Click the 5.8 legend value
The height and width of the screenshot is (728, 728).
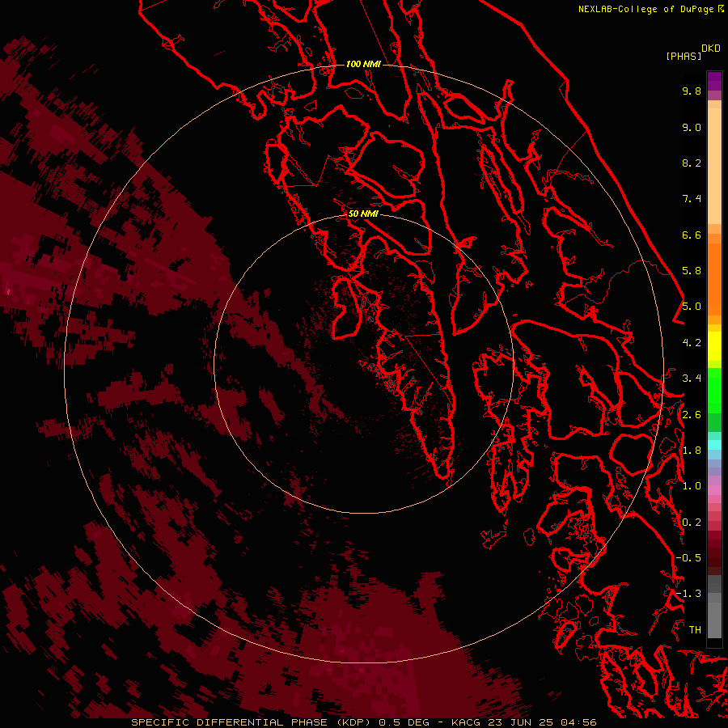(692, 271)
